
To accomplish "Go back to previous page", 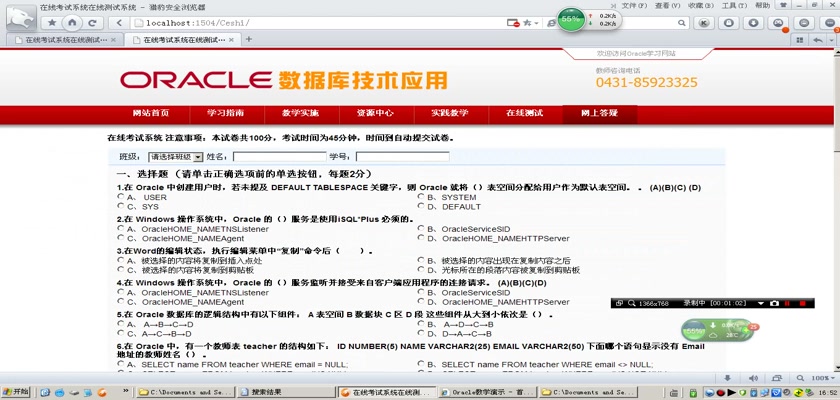I will [119, 23].
